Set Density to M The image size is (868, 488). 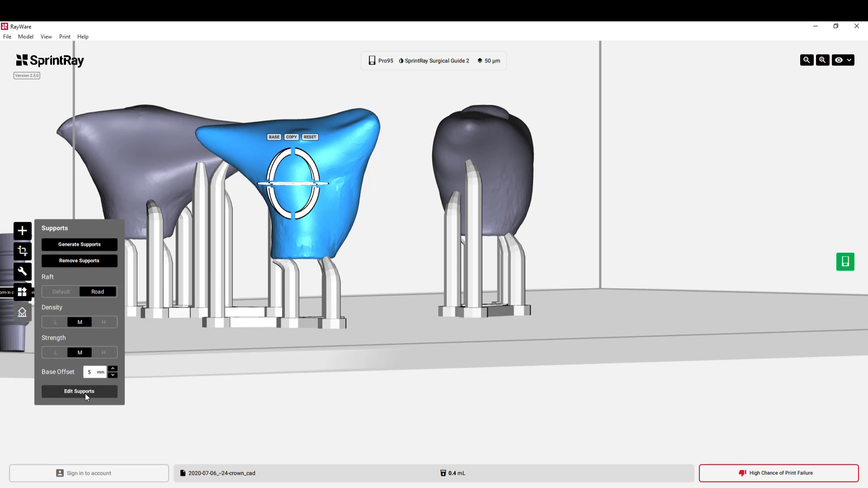click(80, 322)
